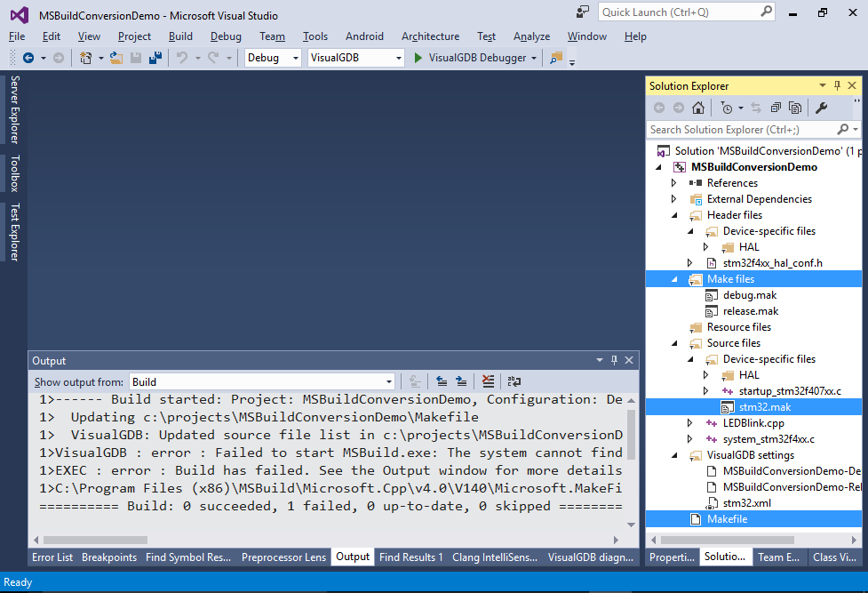Viewport: 868px width, 593px height.
Task: Switch to the Breakpoints tab
Action: [x=109, y=557]
